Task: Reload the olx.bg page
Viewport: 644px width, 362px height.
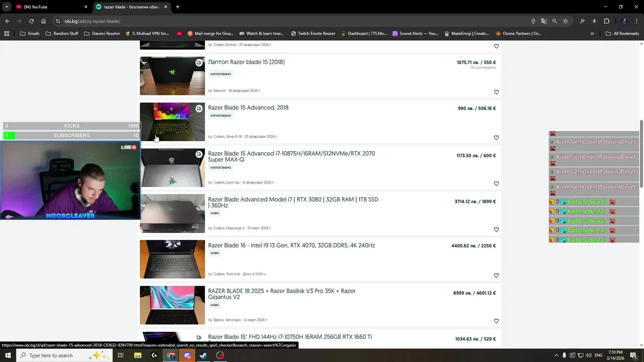Action: point(31,21)
